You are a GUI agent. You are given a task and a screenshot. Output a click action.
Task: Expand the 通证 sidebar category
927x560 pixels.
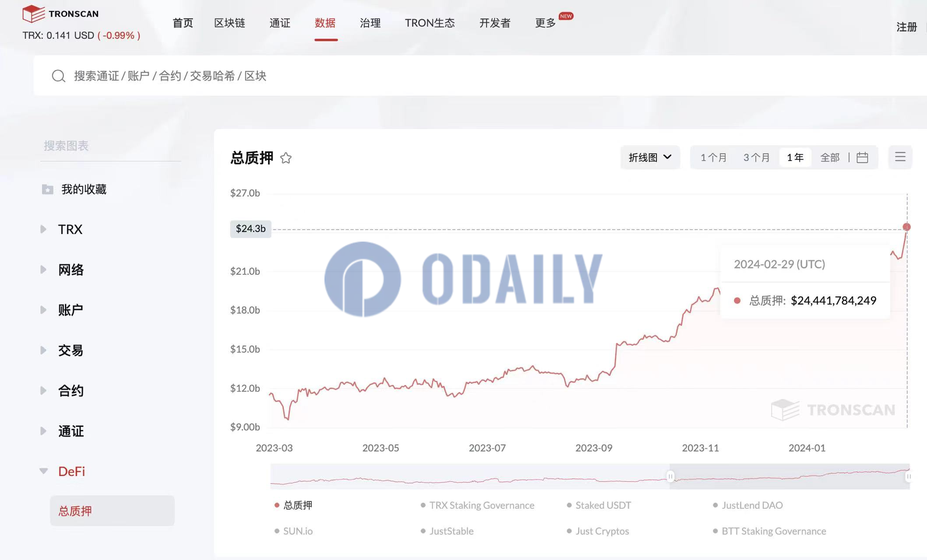[61, 431]
